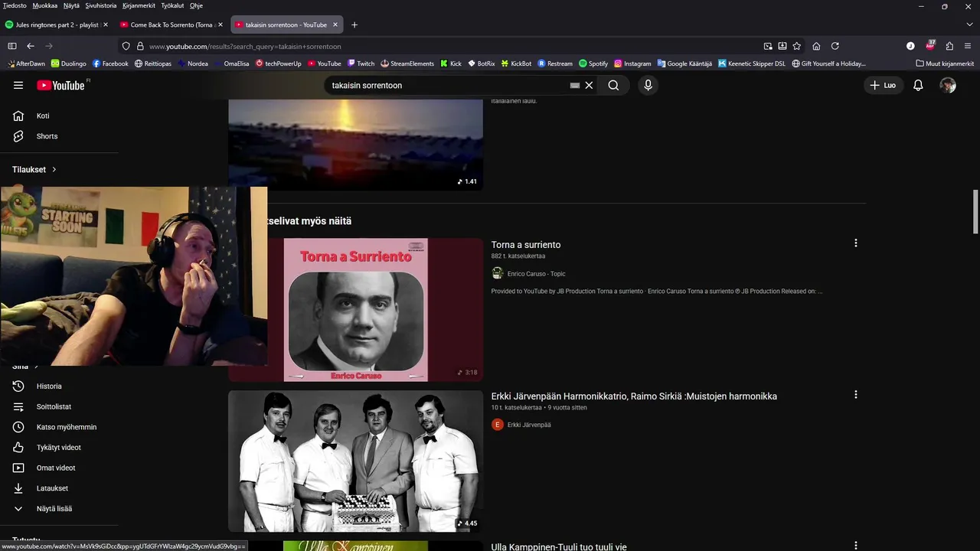Viewport: 980px width, 551px height.
Task: Open the notifications bell
Action: coord(918,85)
